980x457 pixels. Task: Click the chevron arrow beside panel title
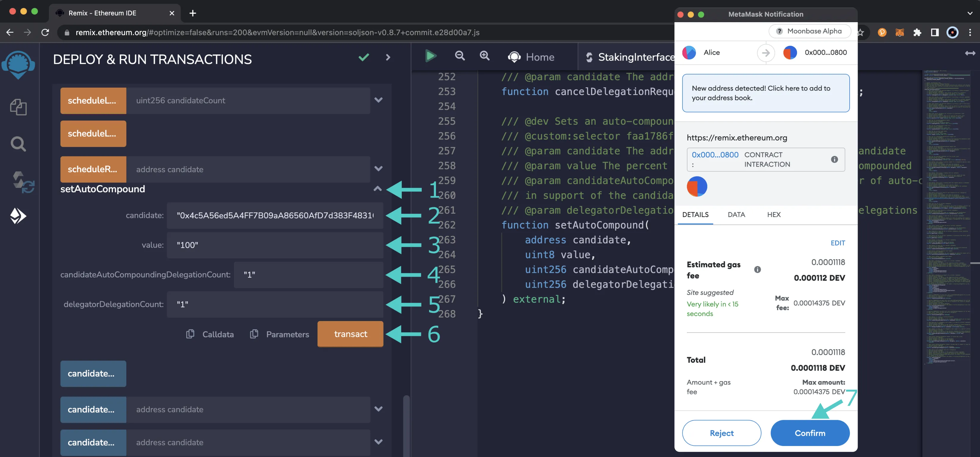[x=388, y=57]
